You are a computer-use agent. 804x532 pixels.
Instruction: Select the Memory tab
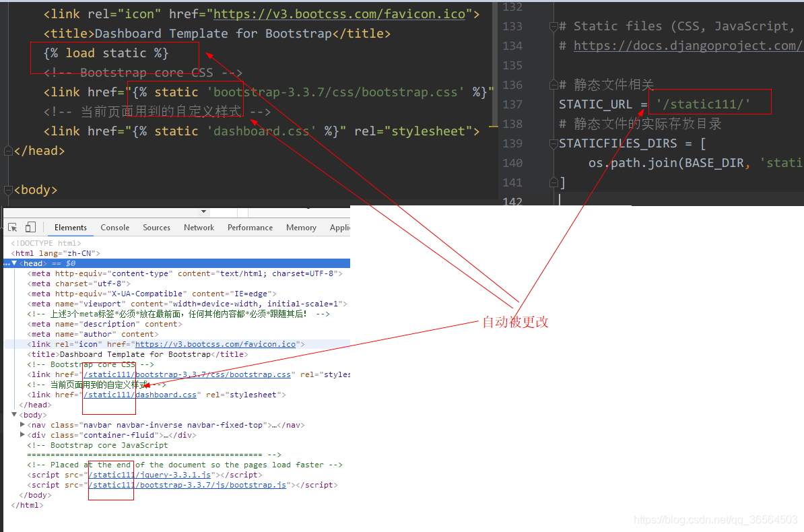[301, 227]
